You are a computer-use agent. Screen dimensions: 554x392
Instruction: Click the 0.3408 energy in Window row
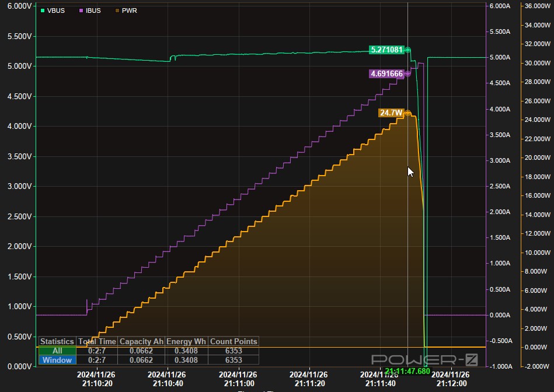[x=186, y=360]
